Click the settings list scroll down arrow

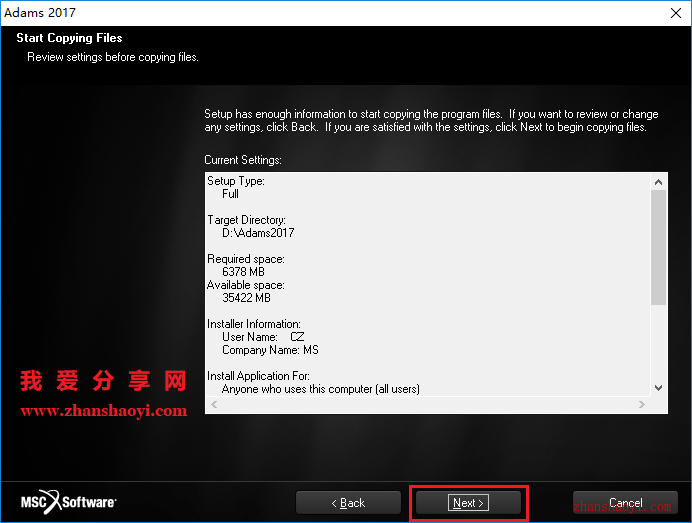click(658, 388)
